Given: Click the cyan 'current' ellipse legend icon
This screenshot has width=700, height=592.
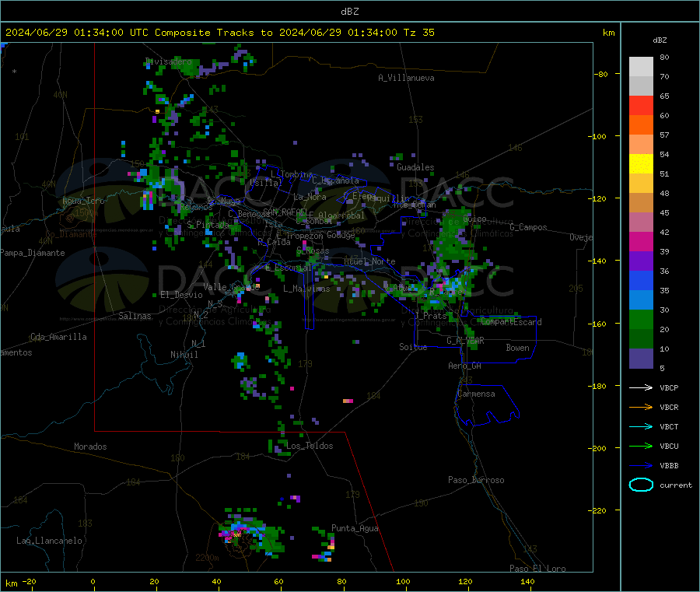Looking at the screenshot, I should 641,485.
